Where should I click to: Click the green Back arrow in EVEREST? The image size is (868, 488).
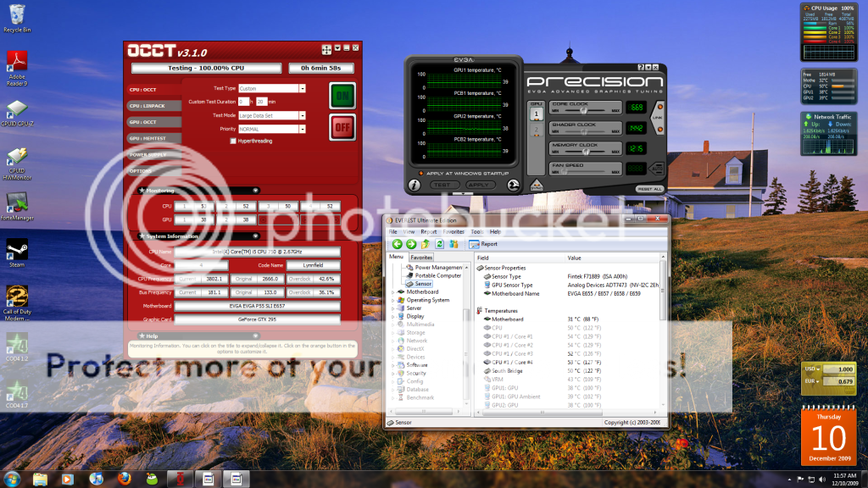[397, 244]
